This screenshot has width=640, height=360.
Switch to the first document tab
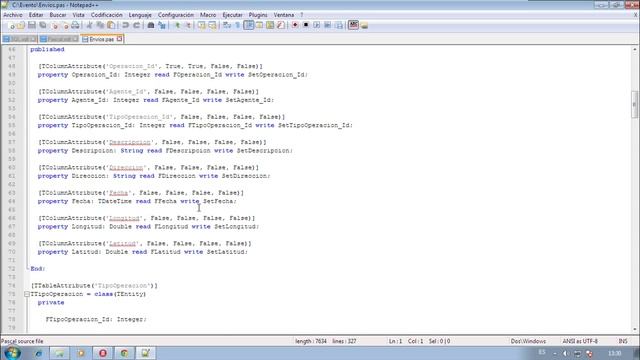(x=19, y=39)
